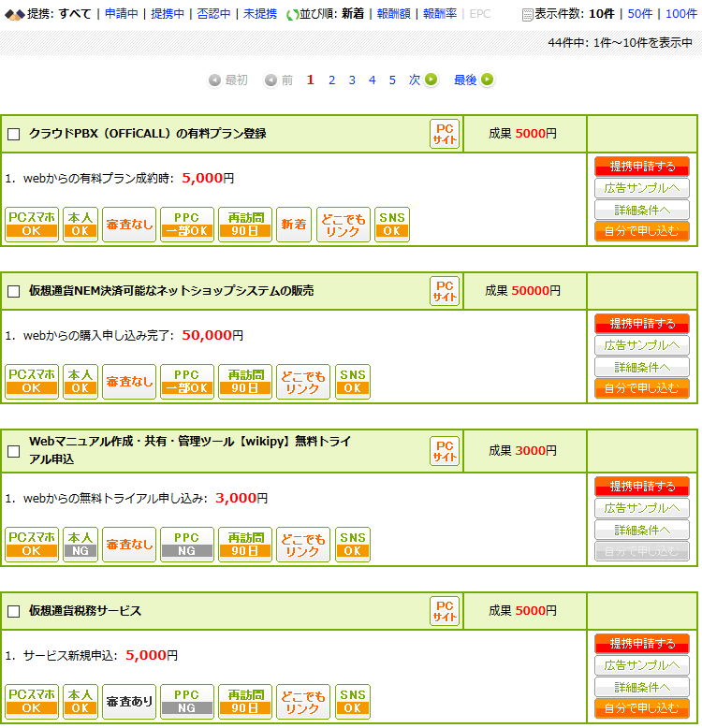This screenshot has width=702, height=728.
Task: Click the handshake 提携 icon at top left
Action: [x=14, y=15]
